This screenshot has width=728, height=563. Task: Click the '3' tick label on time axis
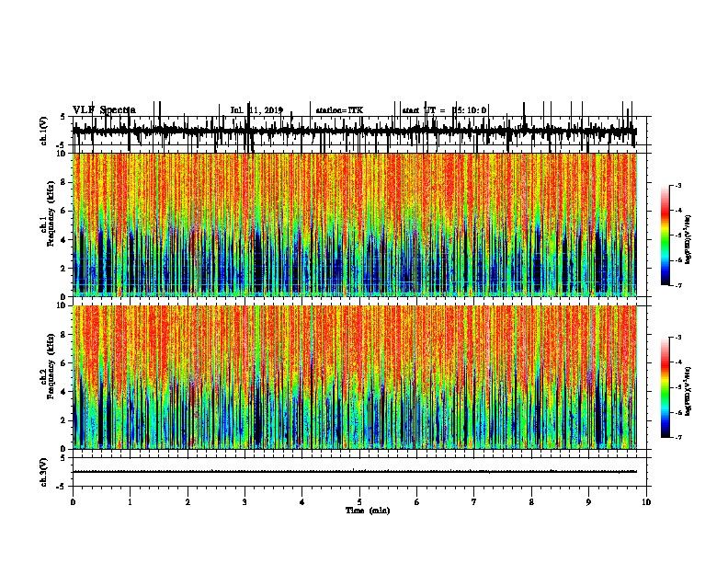(245, 502)
